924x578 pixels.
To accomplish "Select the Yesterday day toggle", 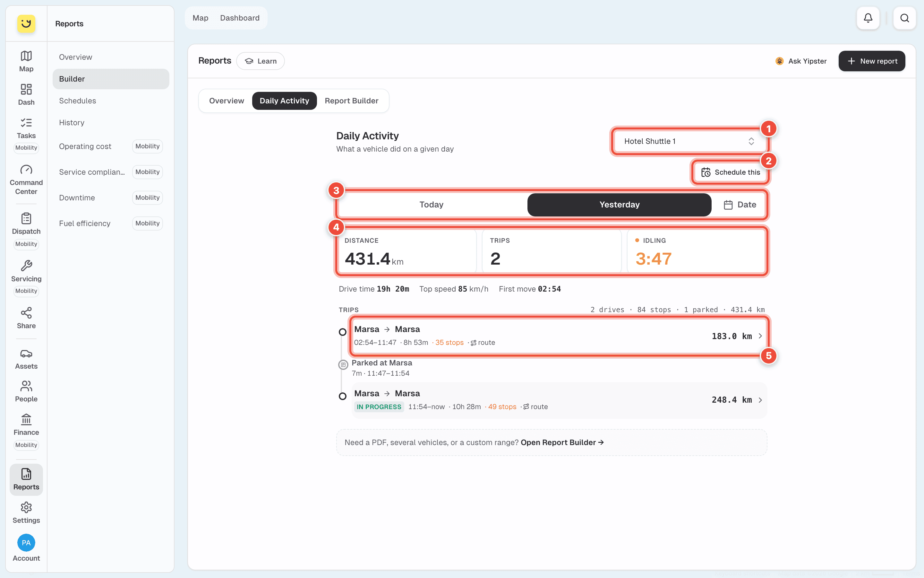I will click(619, 205).
